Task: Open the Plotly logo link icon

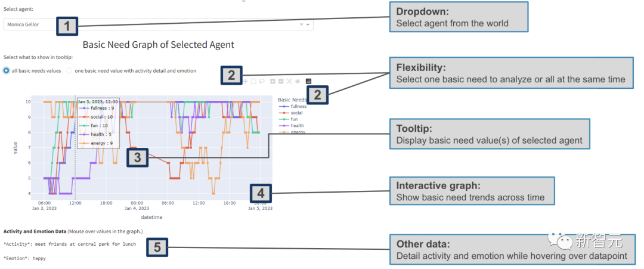Action: [308, 81]
